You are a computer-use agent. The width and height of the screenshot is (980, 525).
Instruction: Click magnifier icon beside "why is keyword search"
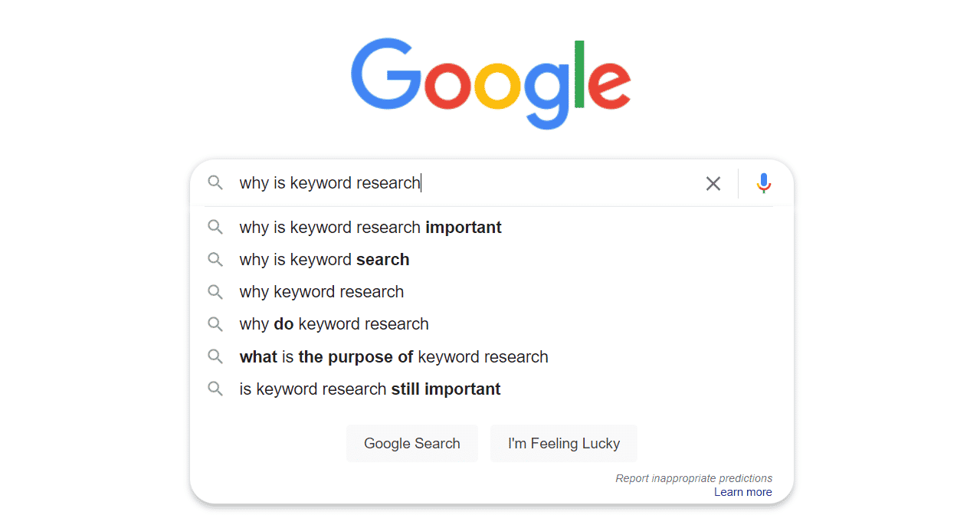[x=215, y=259]
